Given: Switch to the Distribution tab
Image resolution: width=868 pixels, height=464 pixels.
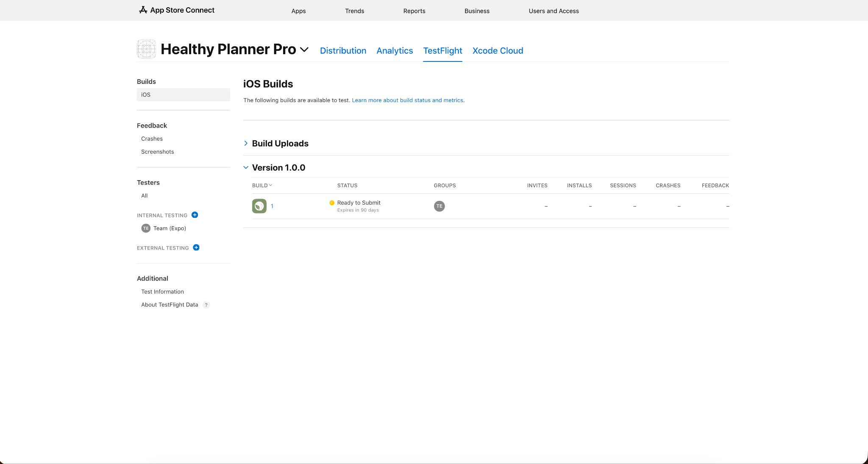Looking at the screenshot, I should (343, 50).
